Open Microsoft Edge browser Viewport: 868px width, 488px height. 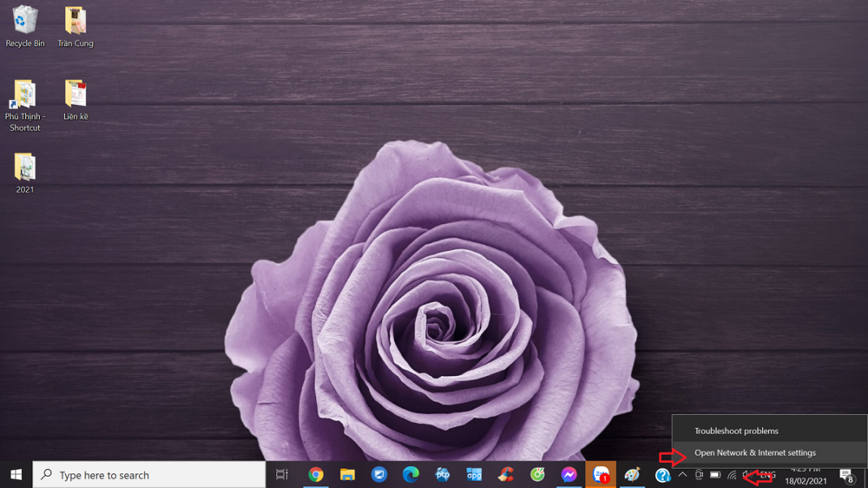410,474
